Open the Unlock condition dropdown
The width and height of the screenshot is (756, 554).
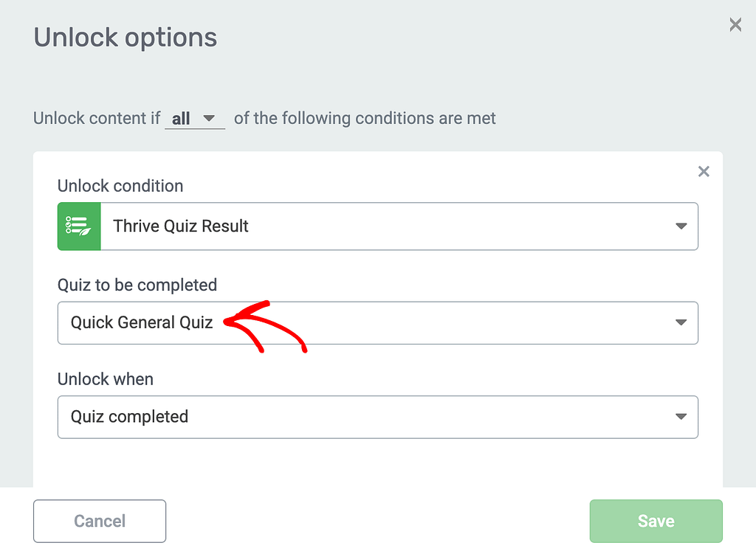tap(399, 226)
